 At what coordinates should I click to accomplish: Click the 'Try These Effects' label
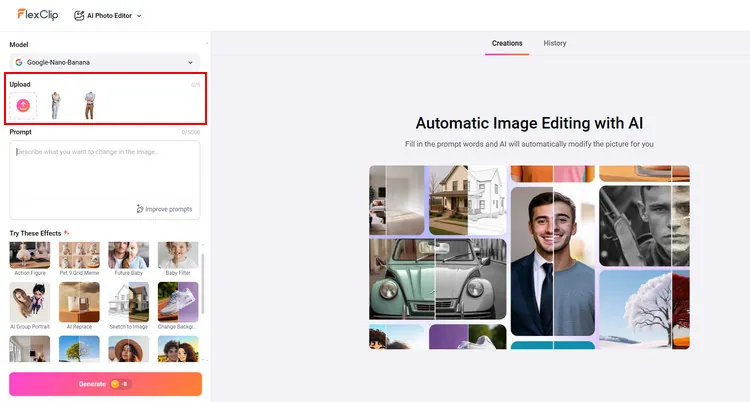[x=35, y=234]
